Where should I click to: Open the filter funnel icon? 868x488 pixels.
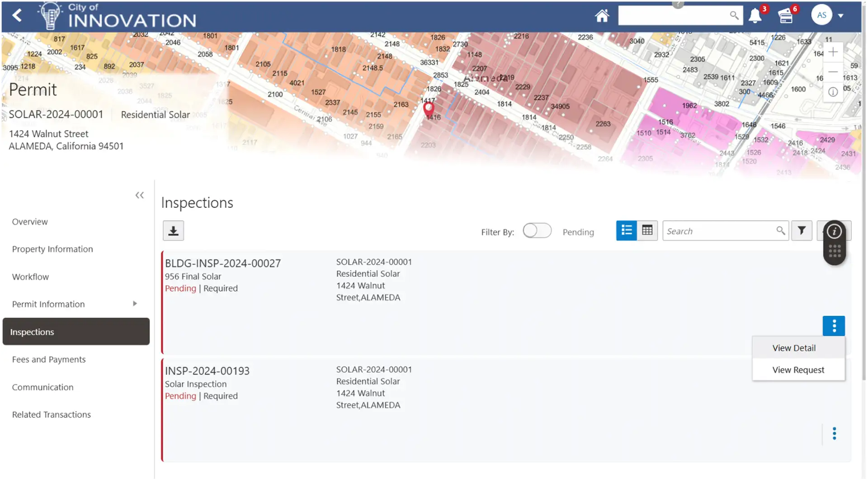(802, 231)
